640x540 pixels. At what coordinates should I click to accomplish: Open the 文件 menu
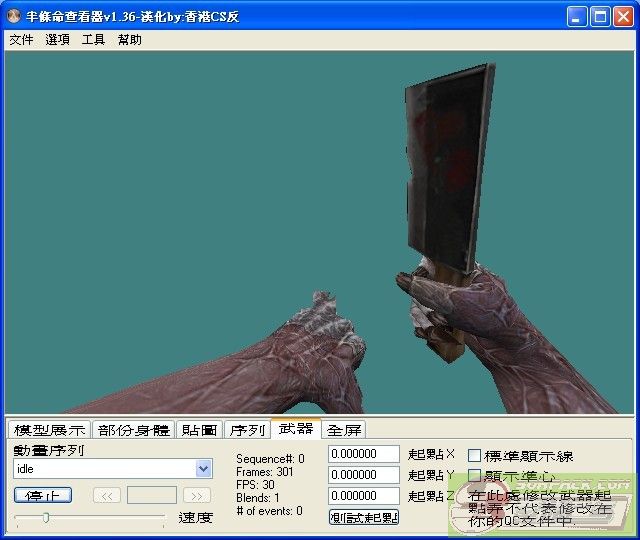[x=21, y=40]
